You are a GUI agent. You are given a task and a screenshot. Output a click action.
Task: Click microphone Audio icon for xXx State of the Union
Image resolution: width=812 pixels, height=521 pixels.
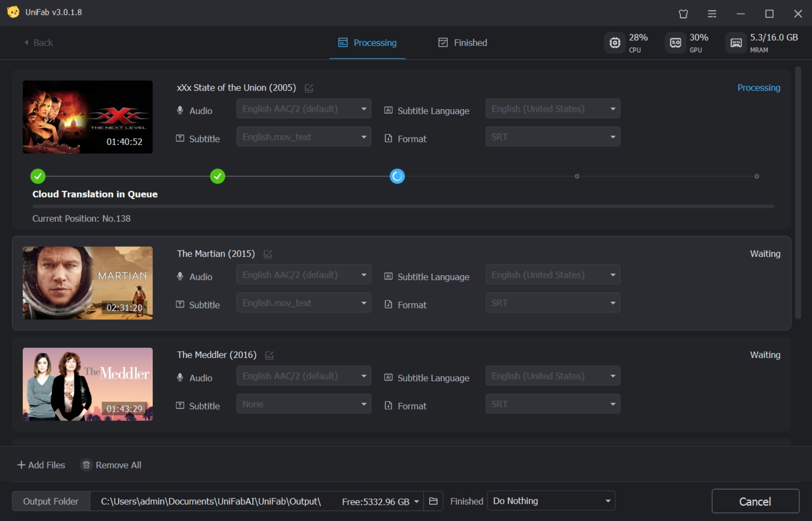tap(180, 110)
